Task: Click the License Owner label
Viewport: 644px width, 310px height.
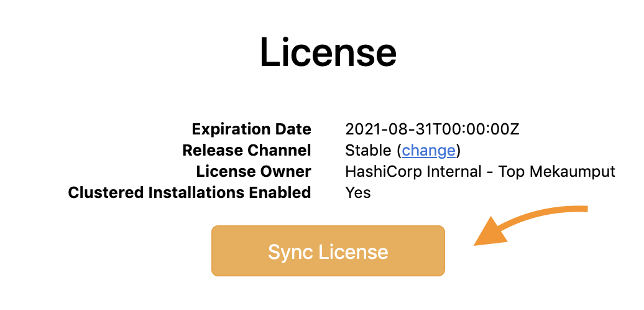Action: coord(253,171)
